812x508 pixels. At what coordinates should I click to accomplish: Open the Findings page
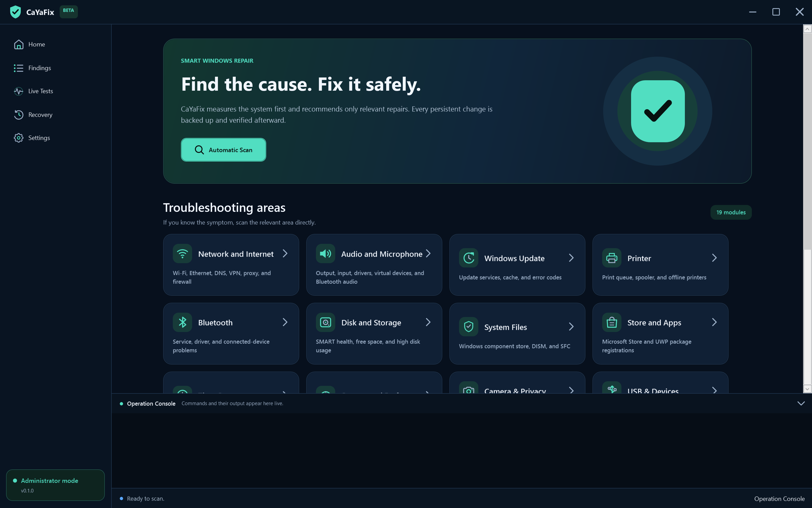point(56,68)
